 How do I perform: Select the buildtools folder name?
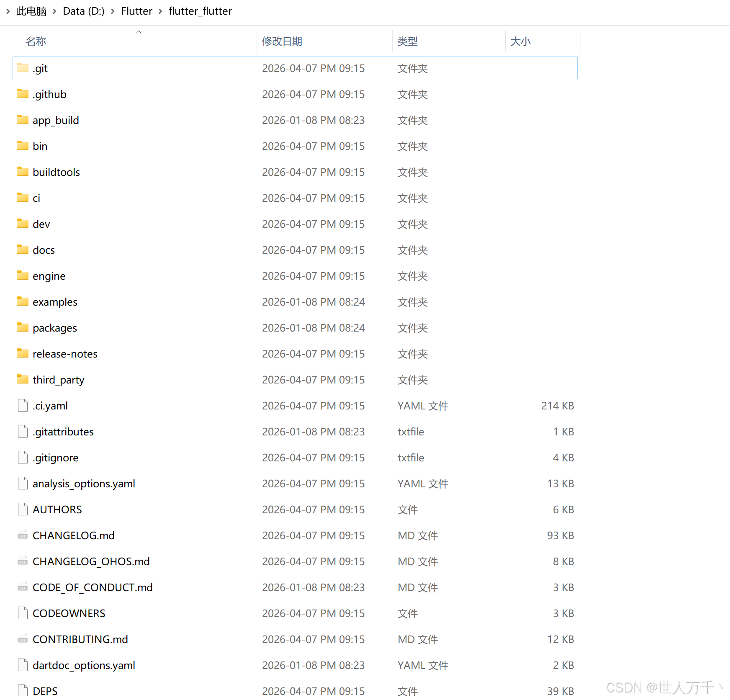point(56,172)
